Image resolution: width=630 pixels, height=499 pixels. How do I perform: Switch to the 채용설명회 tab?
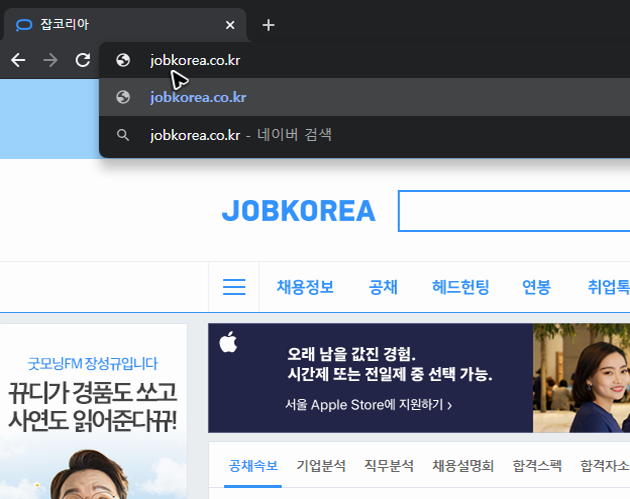pos(463,466)
